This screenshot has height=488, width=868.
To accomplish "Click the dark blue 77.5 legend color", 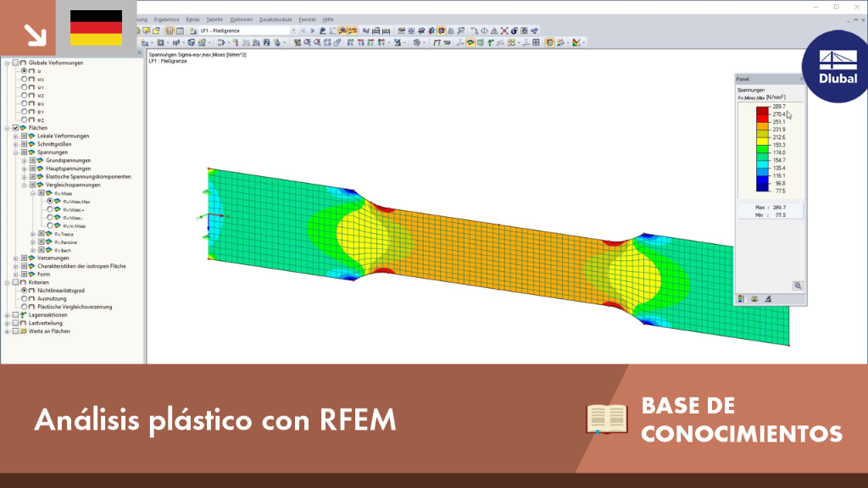I will pos(762,187).
